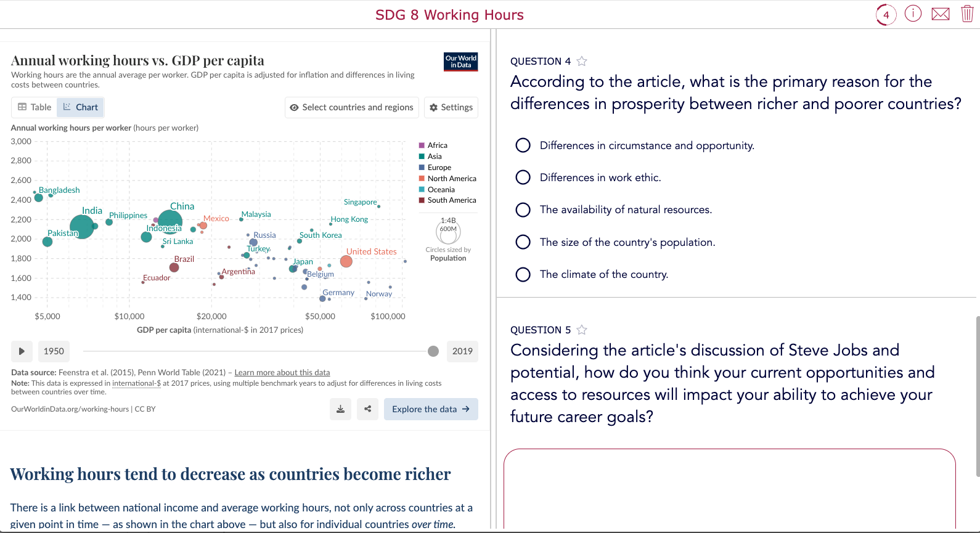Click the trash can icon in the header
980x533 pixels.
point(966,13)
